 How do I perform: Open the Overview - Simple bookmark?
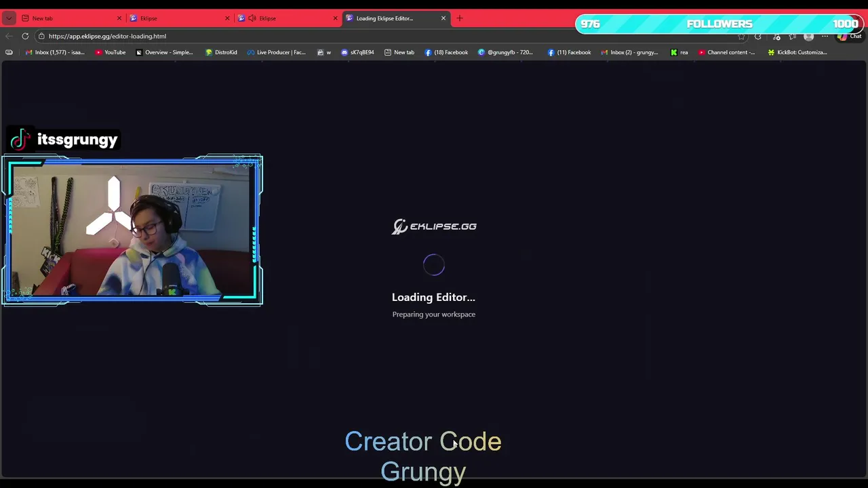164,52
